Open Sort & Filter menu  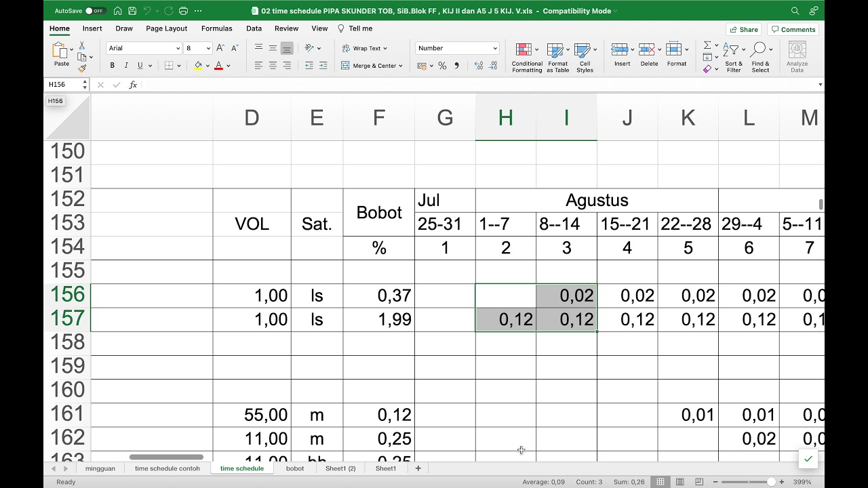[734, 58]
